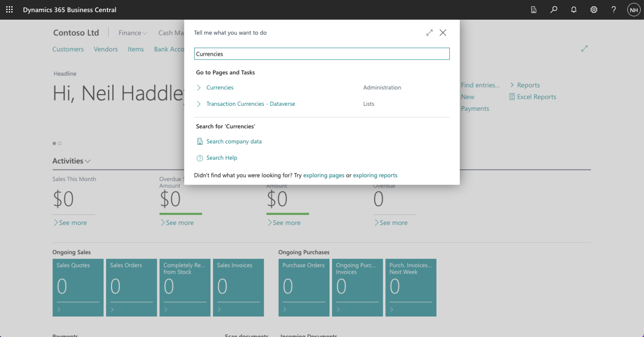Click the Lists category text
Image resolution: width=644 pixels, height=337 pixels.
pyautogui.click(x=369, y=104)
